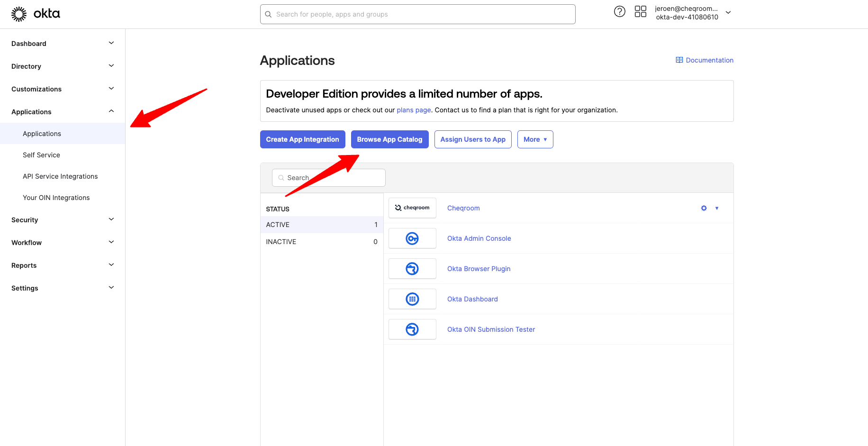Go to API Service Integrations
Viewport: 868px width, 446px height.
60,176
